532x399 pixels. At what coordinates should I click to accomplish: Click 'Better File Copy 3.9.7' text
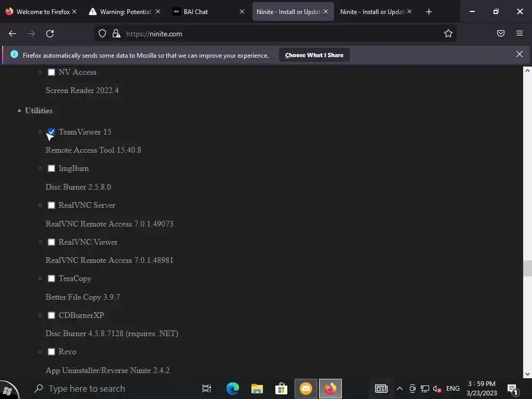point(83,297)
